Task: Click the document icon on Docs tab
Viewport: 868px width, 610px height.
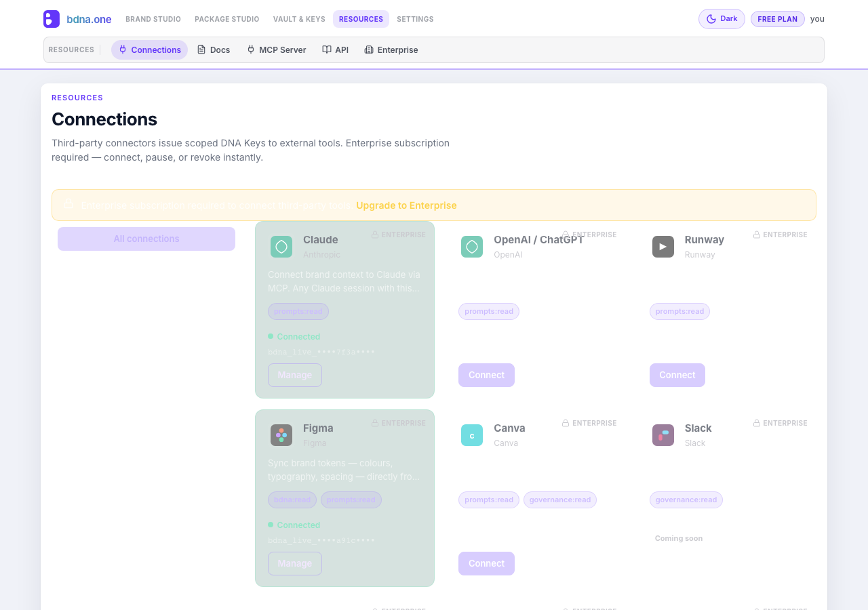Action: pyautogui.click(x=201, y=49)
